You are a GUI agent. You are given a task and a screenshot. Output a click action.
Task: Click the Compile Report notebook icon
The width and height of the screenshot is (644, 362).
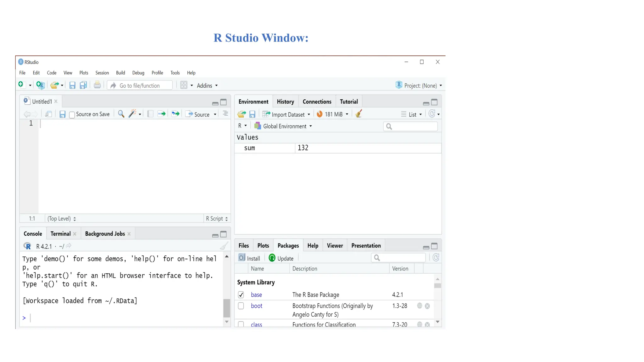tap(150, 114)
